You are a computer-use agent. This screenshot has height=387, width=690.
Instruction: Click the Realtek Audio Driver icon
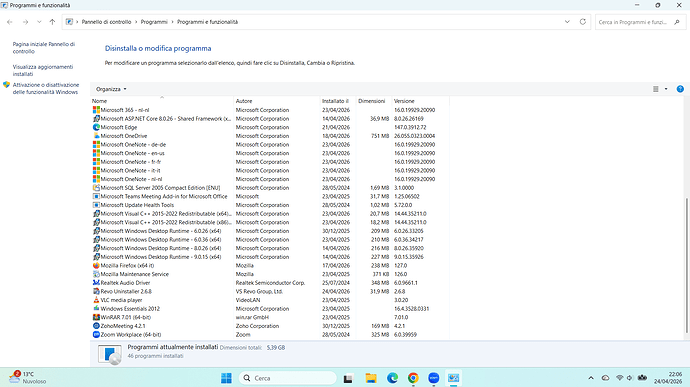pyautogui.click(x=96, y=283)
